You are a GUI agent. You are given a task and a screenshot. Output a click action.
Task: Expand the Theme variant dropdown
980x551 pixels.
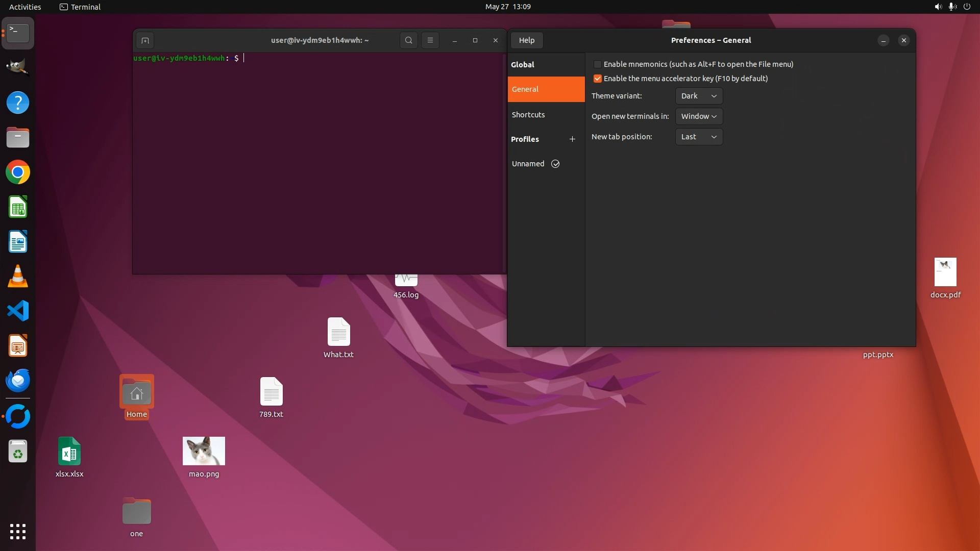[x=699, y=96]
